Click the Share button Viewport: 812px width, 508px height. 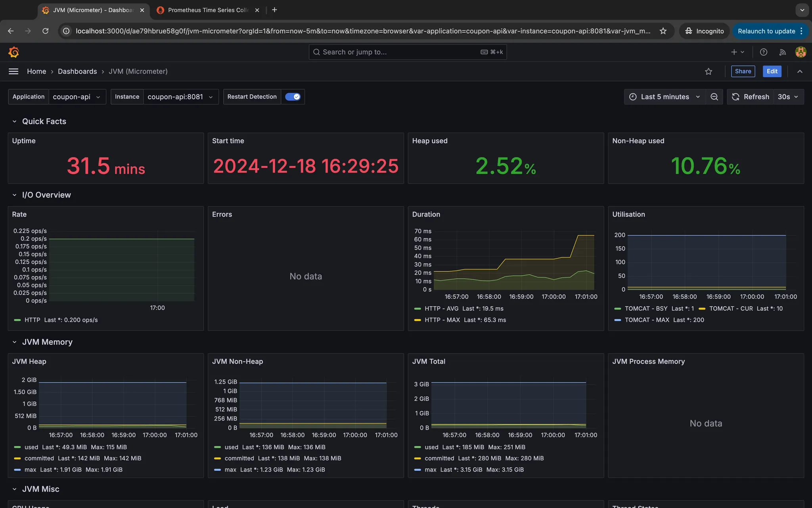[x=743, y=71]
